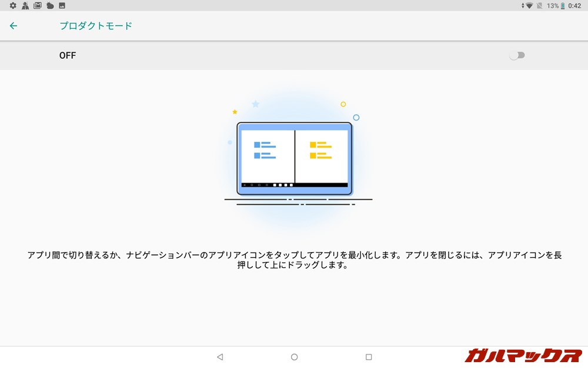Turn on the Product Mode switch

point(517,55)
